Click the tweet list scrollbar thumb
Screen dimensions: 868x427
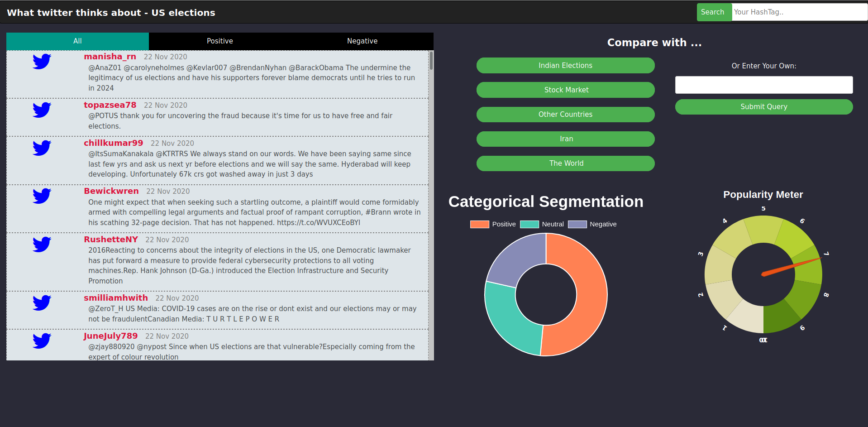(431, 61)
